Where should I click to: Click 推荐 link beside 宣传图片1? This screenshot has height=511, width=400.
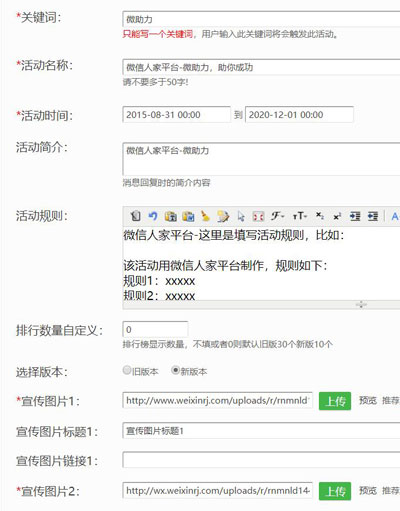tap(391, 400)
